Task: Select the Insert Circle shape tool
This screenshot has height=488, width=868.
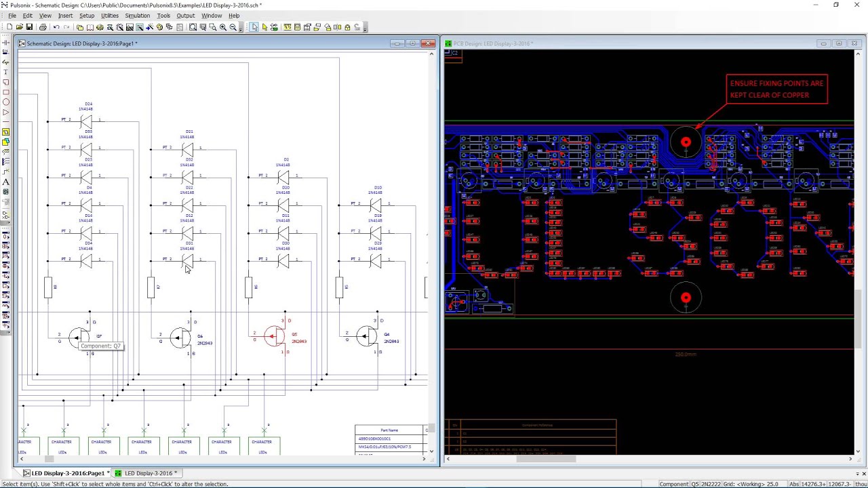Action: [6, 102]
